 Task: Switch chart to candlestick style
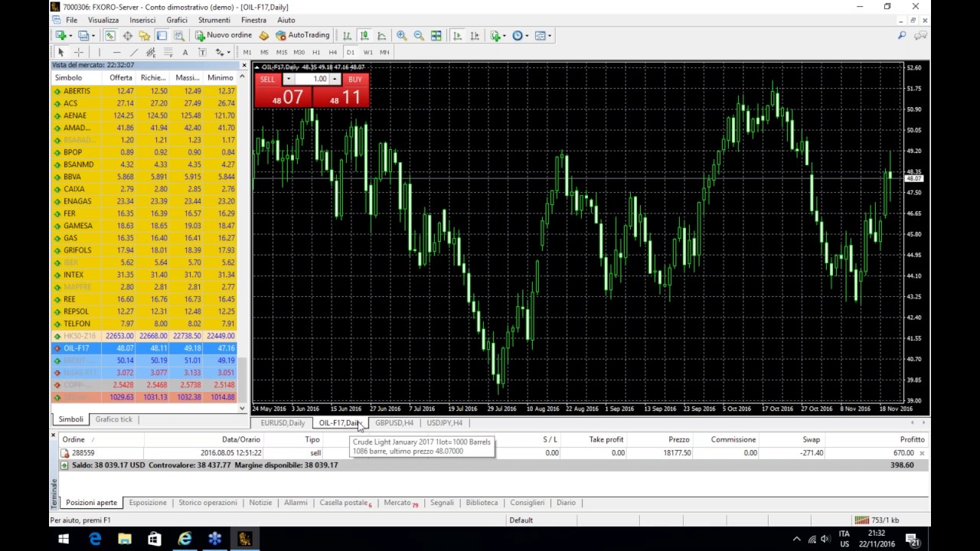click(x=364, y=35)
